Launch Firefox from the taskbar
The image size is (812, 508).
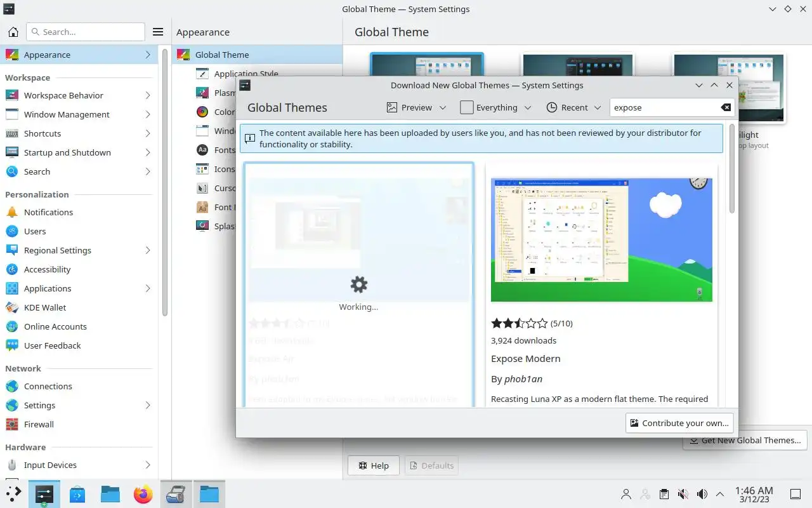pyautogui.click(x=143, y=493)
